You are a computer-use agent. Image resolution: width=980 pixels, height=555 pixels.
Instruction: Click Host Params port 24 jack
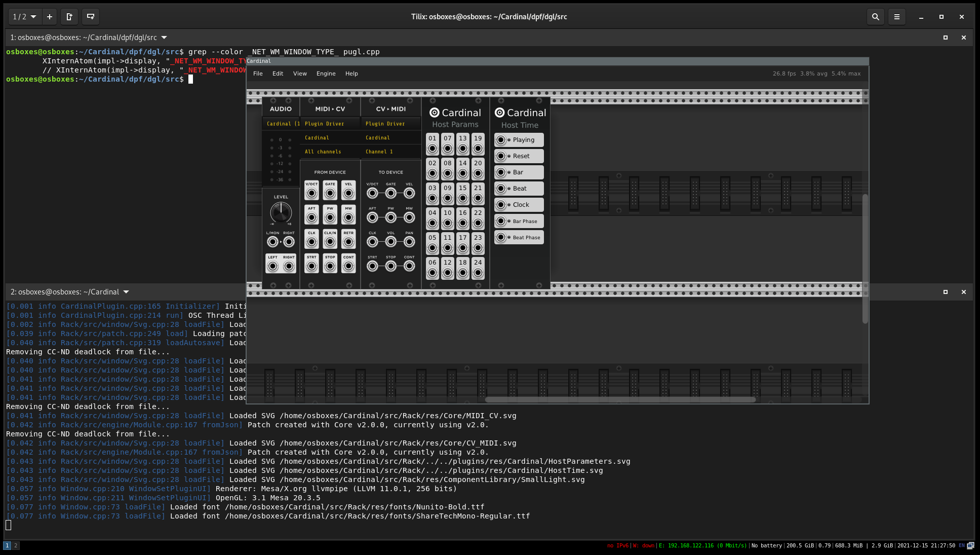[478, 273]
